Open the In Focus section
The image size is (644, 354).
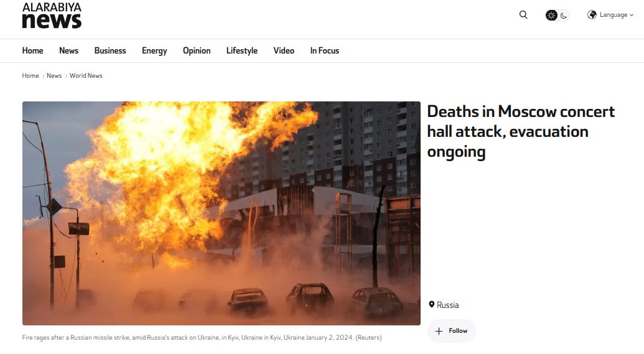(x=324, y=50)
